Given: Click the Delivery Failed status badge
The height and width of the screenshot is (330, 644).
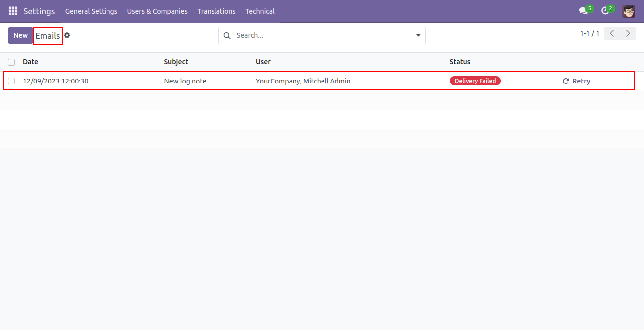Looking at the screenshot, I should pyautogui.click(x=475, y=81).
